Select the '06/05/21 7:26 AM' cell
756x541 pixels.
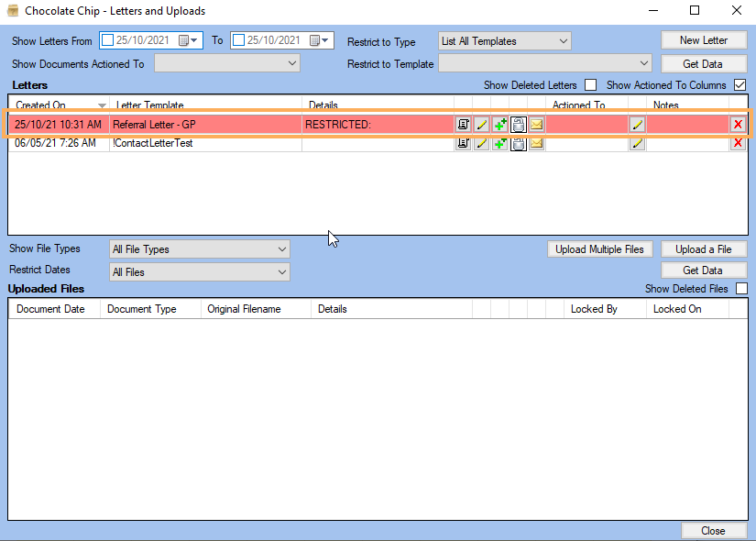click(59, 143)
